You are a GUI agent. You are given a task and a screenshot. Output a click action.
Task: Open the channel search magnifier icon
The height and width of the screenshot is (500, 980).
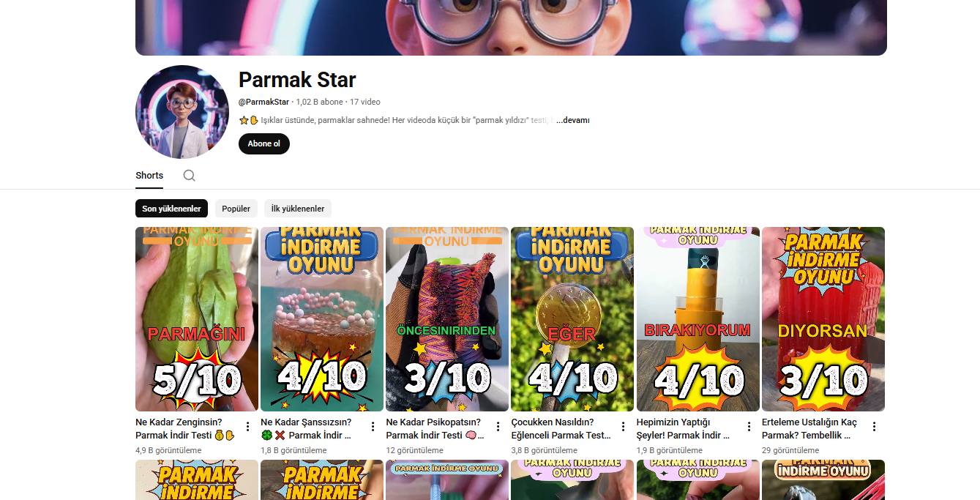tap(189, 176)
